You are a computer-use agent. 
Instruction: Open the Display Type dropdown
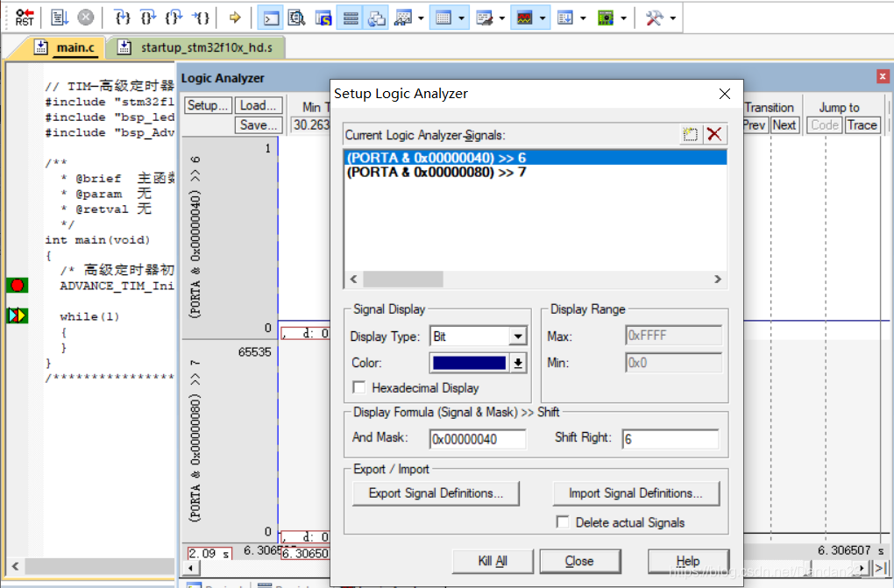pos(518,336)
